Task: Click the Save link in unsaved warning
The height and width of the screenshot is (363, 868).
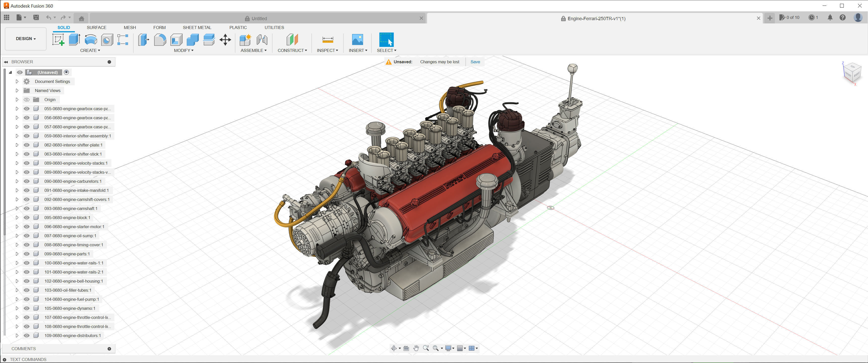Action: tap(475, 62)
